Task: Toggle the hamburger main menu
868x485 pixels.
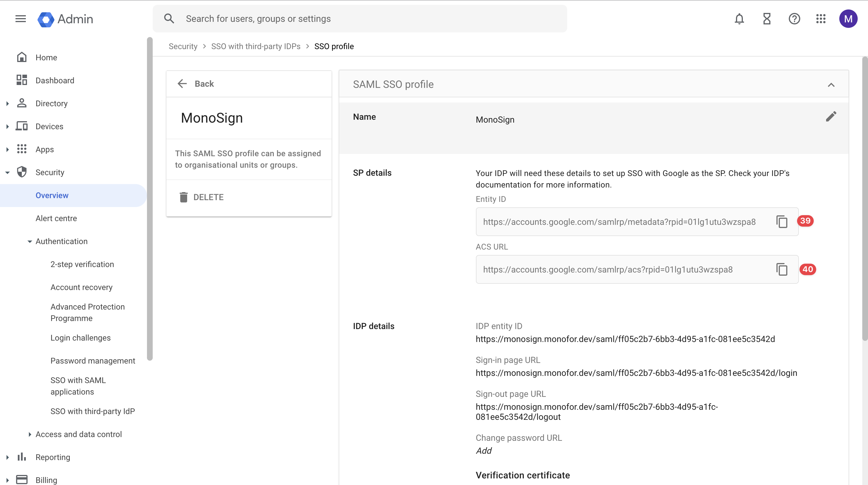Action: point(21,19)
